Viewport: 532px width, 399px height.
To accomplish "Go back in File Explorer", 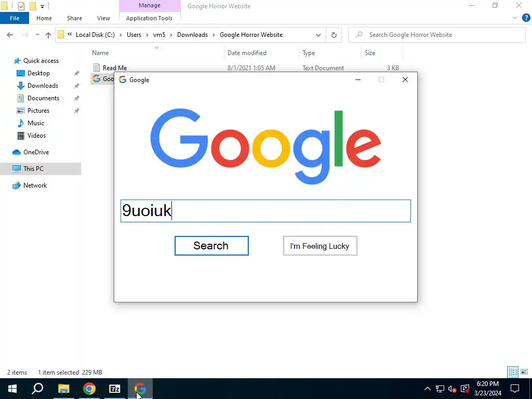I will [10, 35].
